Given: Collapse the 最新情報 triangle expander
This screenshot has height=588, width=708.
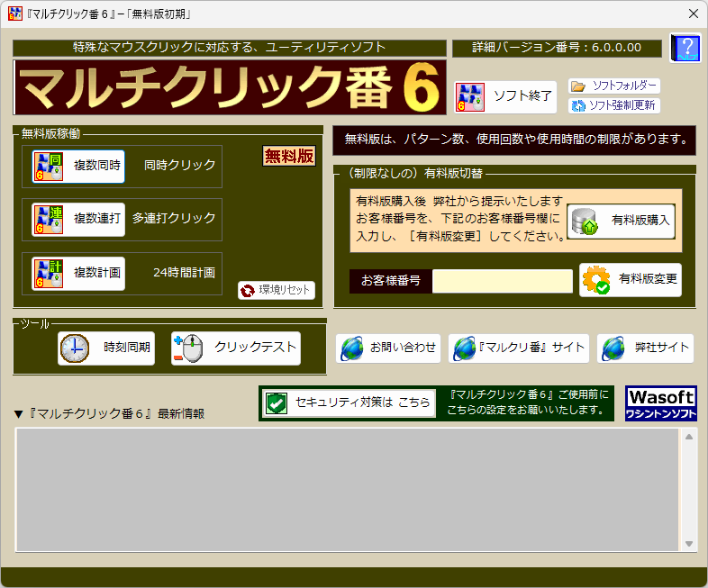Looking at the screenshot, I should click(x=19, y=414).
